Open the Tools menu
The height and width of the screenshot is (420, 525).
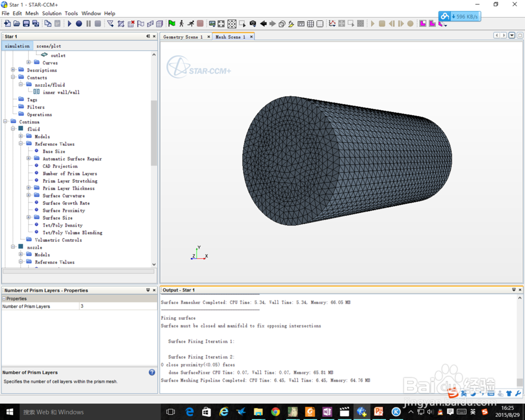pos(71,14)
